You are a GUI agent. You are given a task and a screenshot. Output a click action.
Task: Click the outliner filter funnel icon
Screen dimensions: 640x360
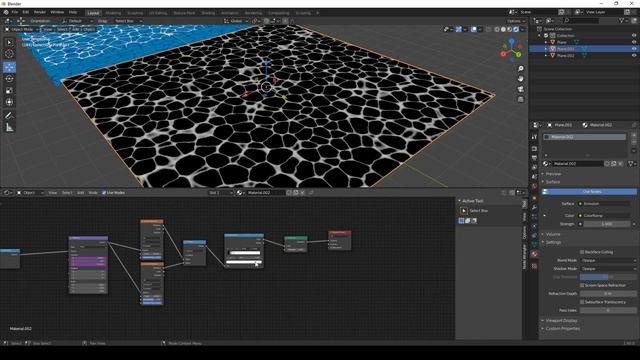pyautogui.click(x=622, y=20)
